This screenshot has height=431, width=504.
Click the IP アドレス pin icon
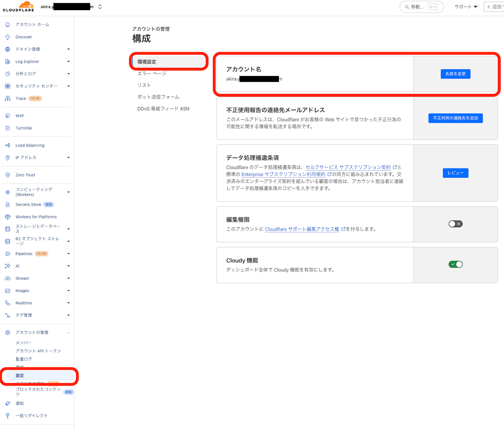(8, 158)
